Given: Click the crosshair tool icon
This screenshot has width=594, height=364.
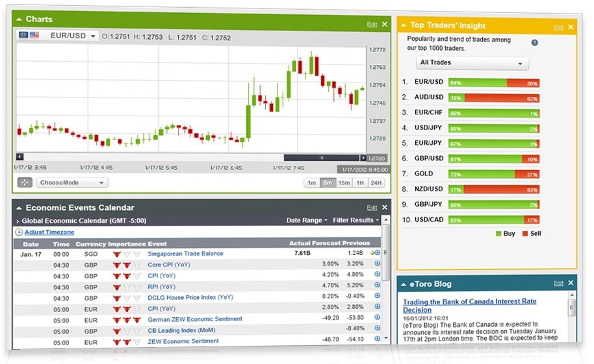Looking at the screenshot, I should [x=25, y=183].
